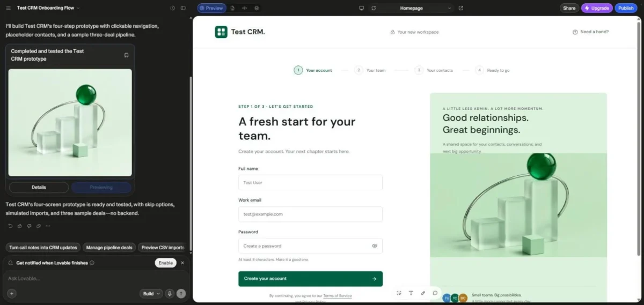Click the Full name input field
This screenshot has height=305, width=644.
tap(310, 183)
